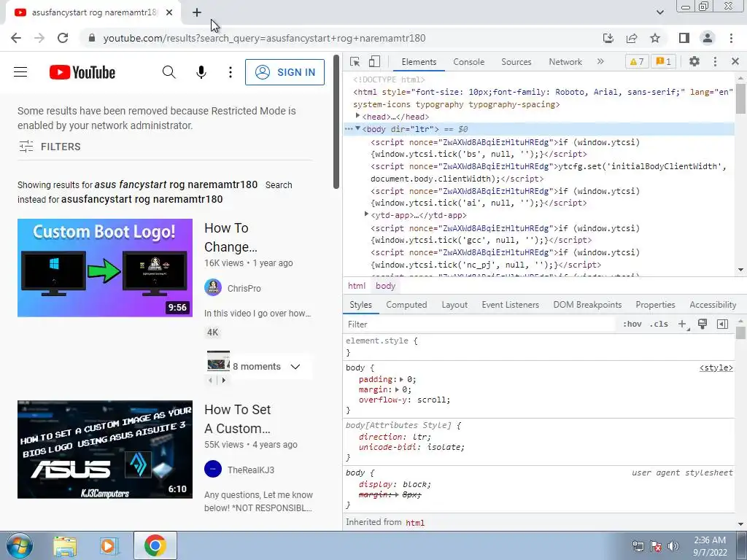This screenshot has width=747, height=560.
Task: Show more DevTools tabs chevron
Action: (x=600, y=61)
